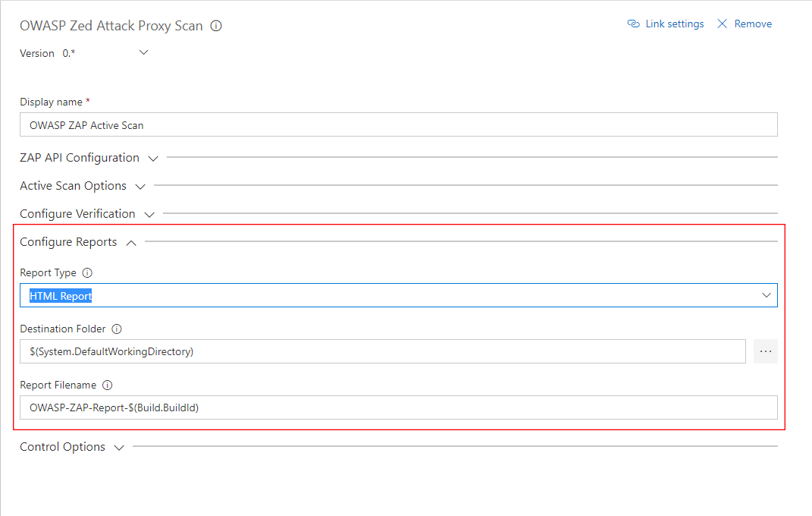Browse for destination folder with ellipsis button

[766, 351]
